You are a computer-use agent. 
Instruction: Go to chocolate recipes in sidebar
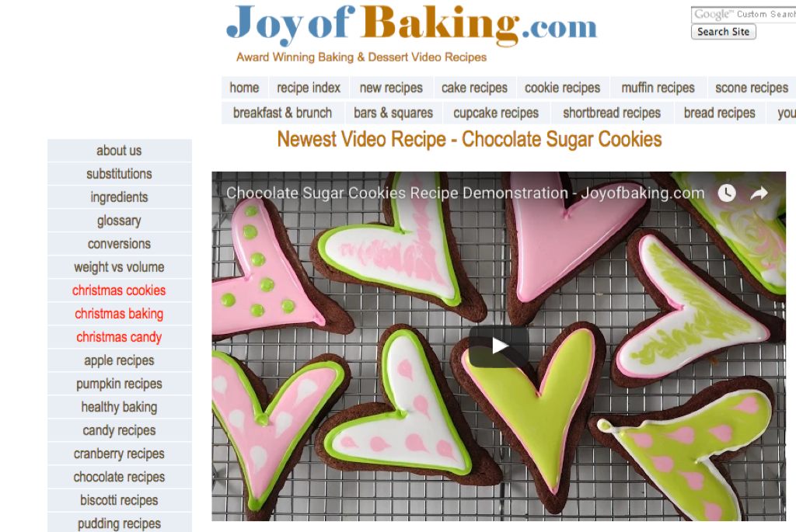coord(119,477)
